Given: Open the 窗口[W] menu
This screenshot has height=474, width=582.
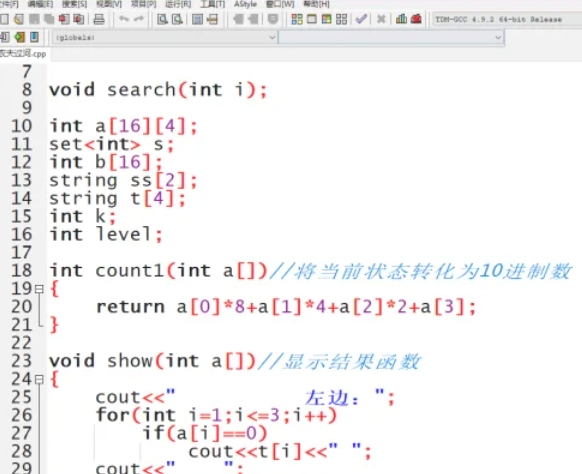Looking at the screenshot, I should [280, 4].
